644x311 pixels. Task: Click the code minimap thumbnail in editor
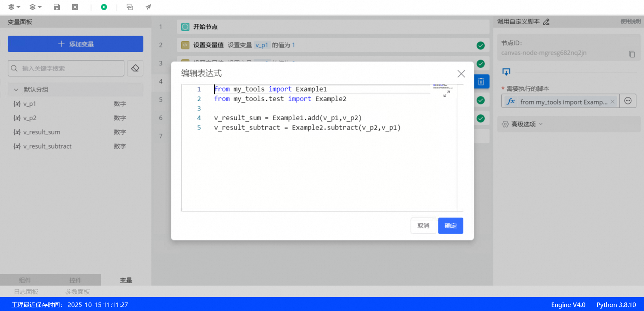443,86
